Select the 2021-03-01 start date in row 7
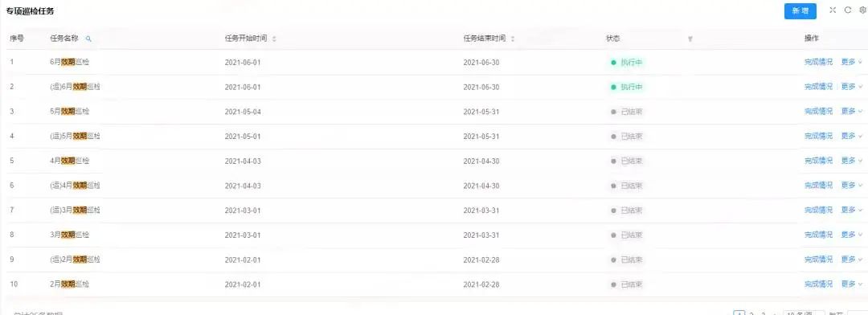 point(243,211)
